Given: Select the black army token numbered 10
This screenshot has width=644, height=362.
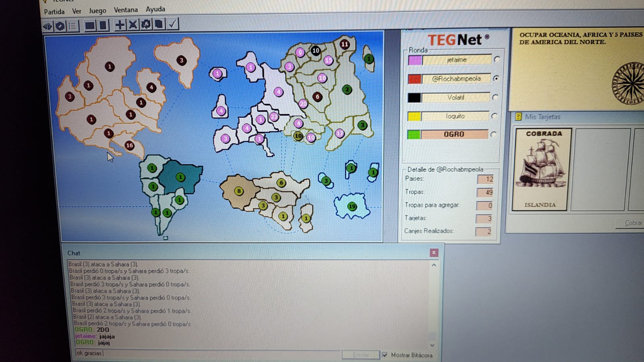Looking at the screenshot, I should 315,51.
